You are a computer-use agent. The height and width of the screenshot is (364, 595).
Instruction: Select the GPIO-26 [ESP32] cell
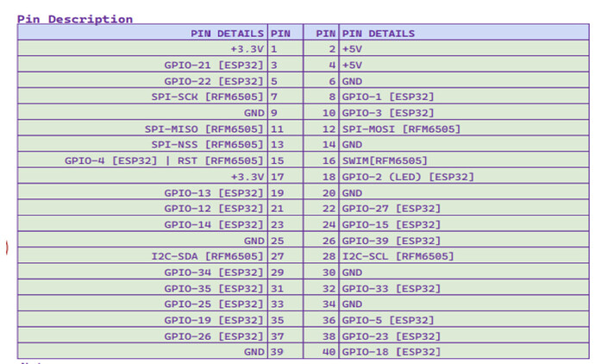point(214,336)
